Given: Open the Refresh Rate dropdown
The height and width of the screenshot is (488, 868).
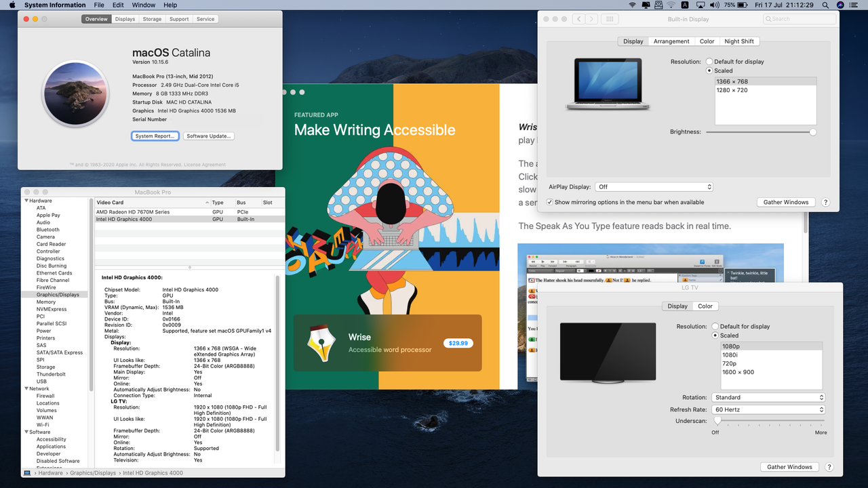Looking at the screenshot, I should pyautogui.click(x=768, y=410).
